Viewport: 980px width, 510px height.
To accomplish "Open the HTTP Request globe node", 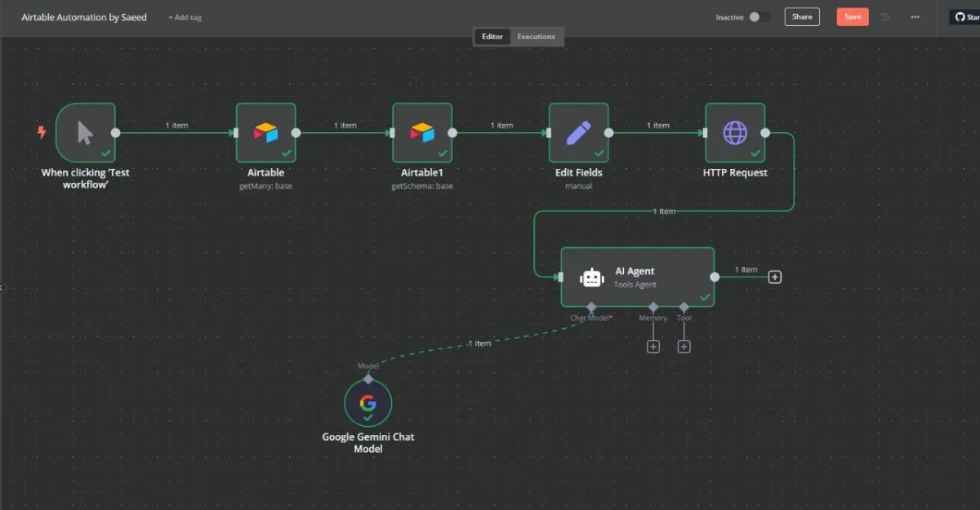I will click(x=735, y=132).
